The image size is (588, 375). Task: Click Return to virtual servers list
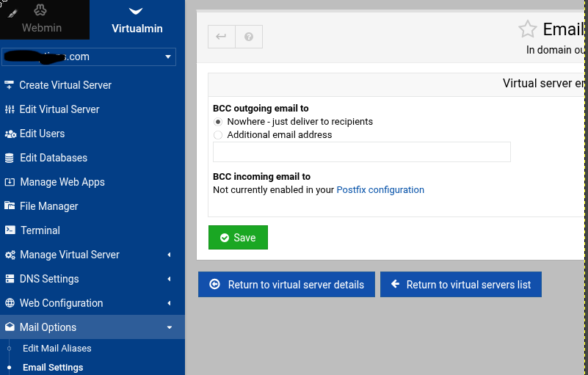point(461,284)
